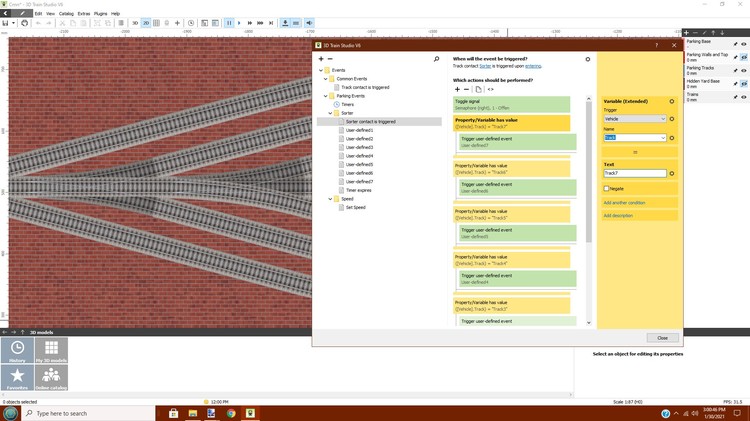The height and width of the screenshot is (421, 750).
Task: Click the search magnifier in event list
Action: pyautogui.click(x=436, y=60)
